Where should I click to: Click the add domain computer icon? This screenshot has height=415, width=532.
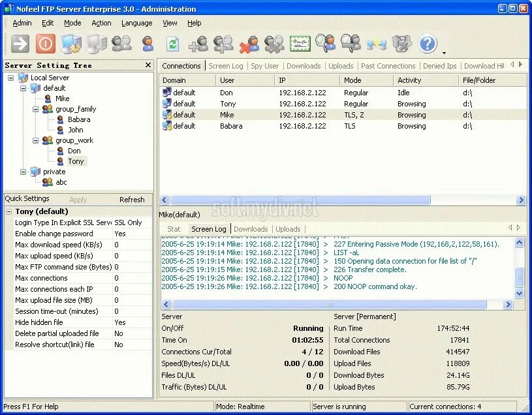point(71,44)
